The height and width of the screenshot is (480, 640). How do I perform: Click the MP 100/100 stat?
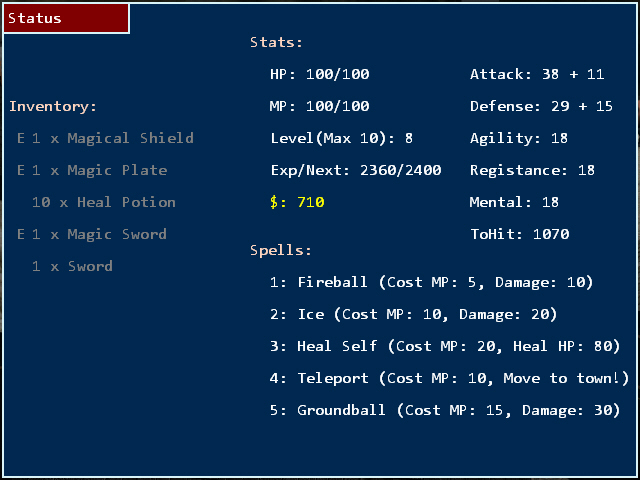[319, 106]
